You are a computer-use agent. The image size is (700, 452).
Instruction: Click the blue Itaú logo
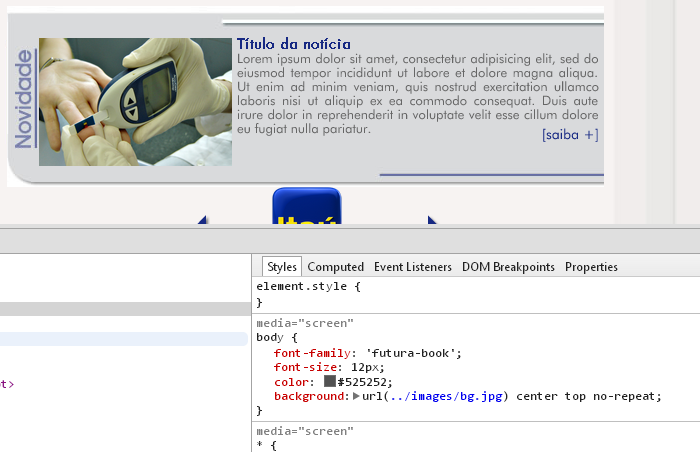pyautogui.click(x=306, y=208)
